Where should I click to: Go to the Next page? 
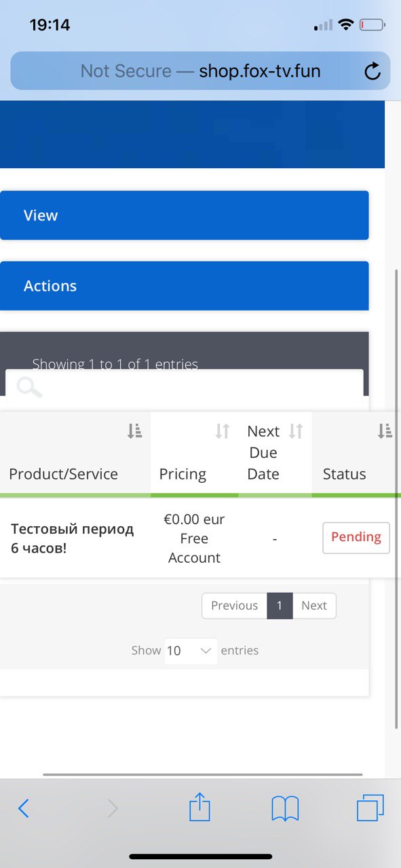314,606
